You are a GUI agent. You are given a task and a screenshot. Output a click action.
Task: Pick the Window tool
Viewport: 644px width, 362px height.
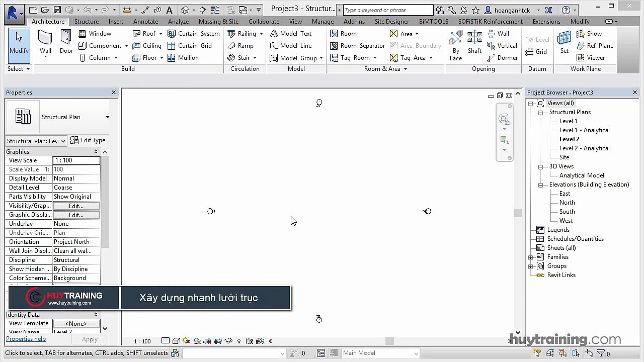[95, 34]
